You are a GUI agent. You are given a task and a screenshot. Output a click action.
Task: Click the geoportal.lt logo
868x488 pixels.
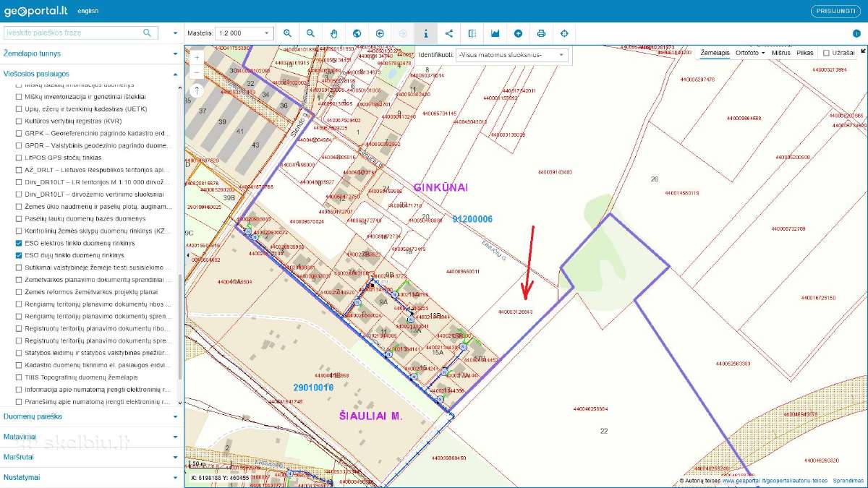(35, 12)
